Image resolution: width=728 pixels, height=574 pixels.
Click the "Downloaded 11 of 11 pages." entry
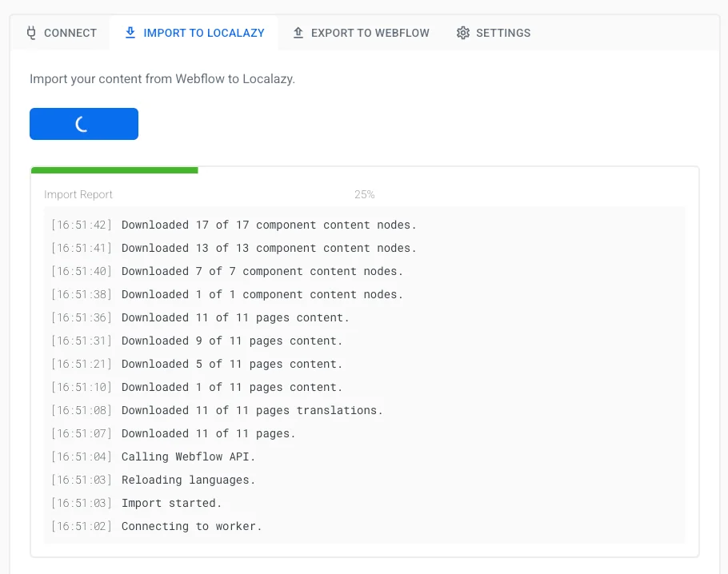[x=208, y=433]
